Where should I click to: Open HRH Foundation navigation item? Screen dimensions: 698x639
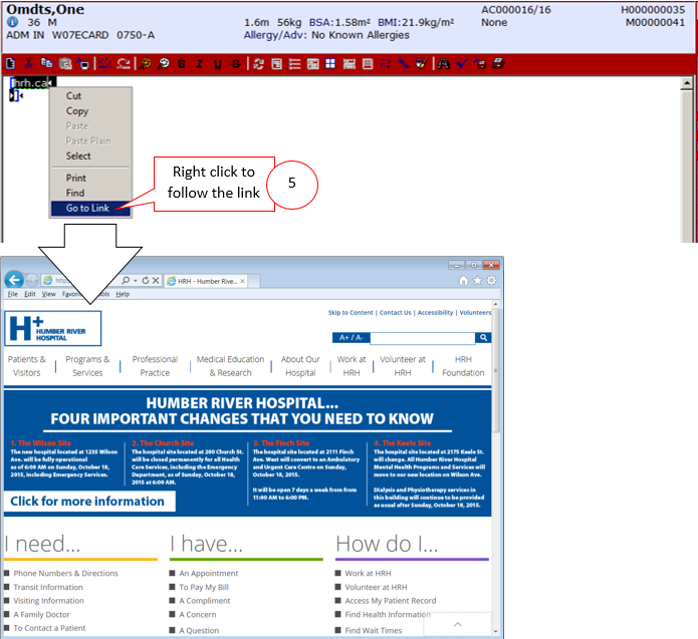(x=463, y=366)
